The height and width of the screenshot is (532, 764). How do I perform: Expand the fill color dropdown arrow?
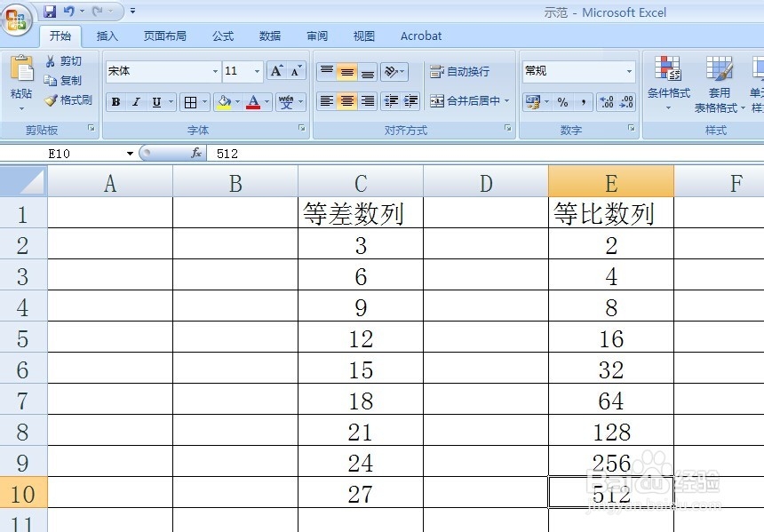coord(238,102)
